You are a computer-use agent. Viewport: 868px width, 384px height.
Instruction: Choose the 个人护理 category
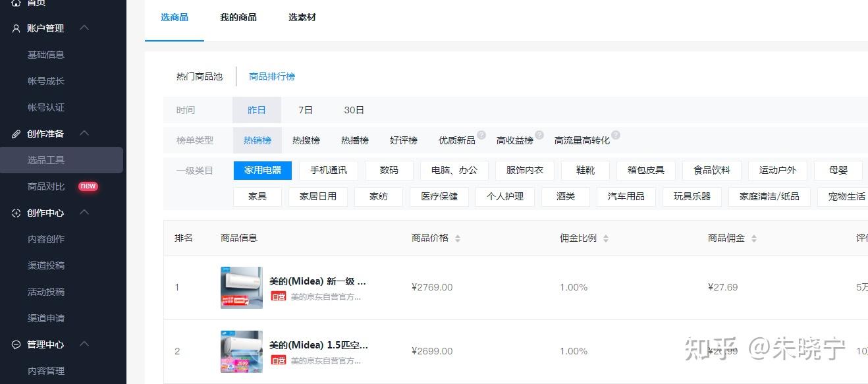(505, 196)
